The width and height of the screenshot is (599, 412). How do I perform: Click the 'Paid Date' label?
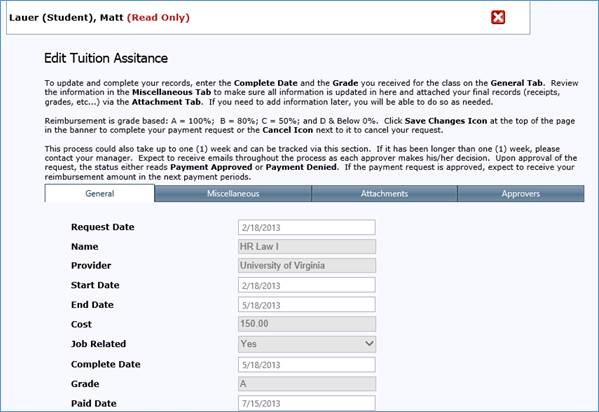tap(94, 403)
